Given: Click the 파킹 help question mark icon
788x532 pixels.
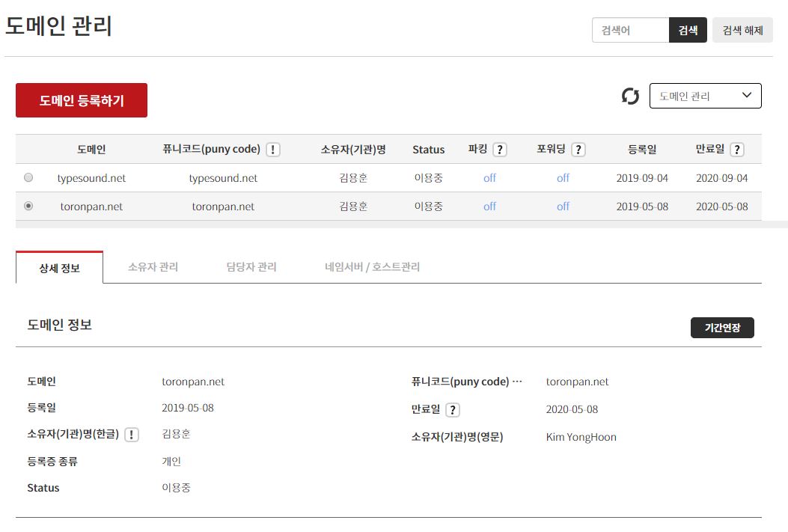Looking at the screenshot, I should coord(500,150).
